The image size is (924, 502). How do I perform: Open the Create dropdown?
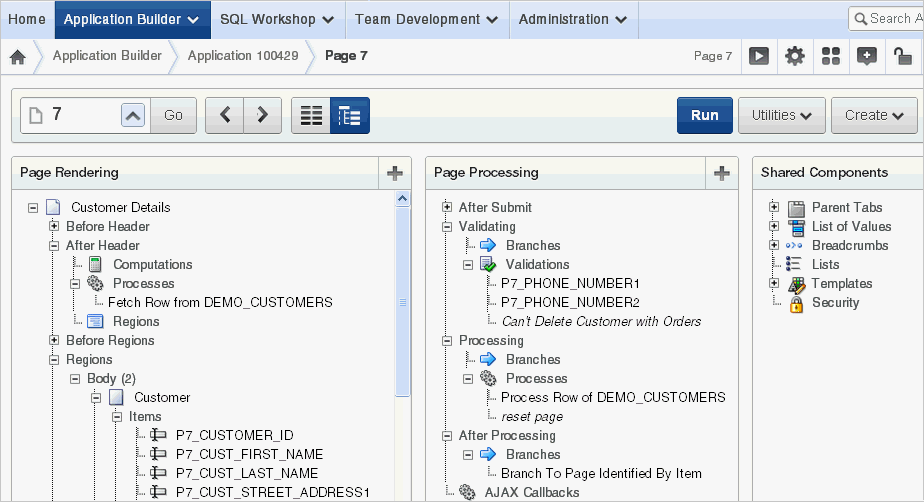pyautogui.click(x=874, y=115)
